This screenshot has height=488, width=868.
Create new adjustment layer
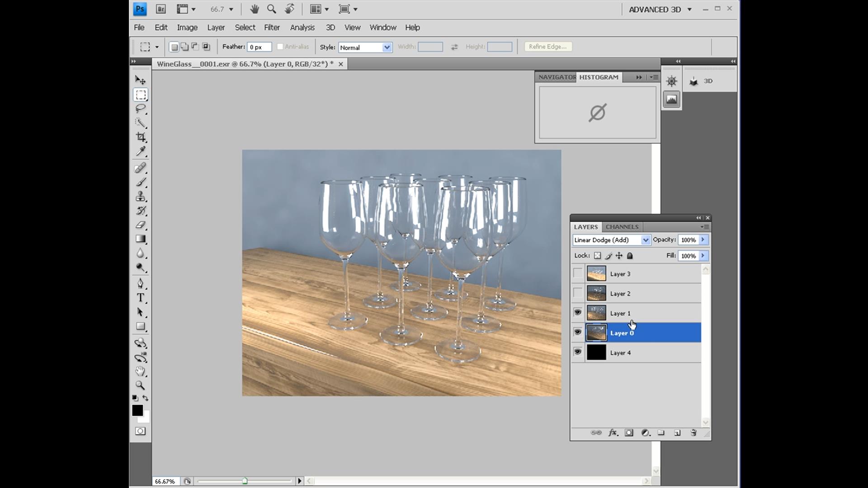[646, 433]
